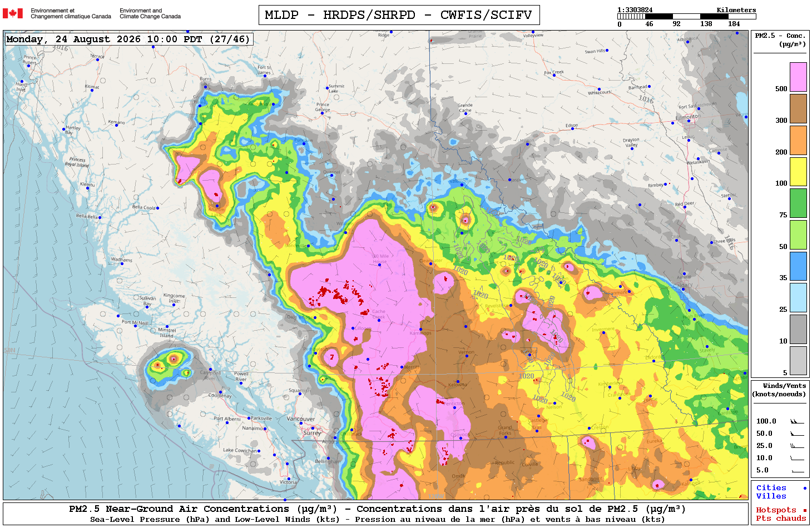Image resolution: width=812 pixels, height=528 pixels.
Task: Click the dark green PM2.5 legend swatch
Action: (x=798, y=203)
